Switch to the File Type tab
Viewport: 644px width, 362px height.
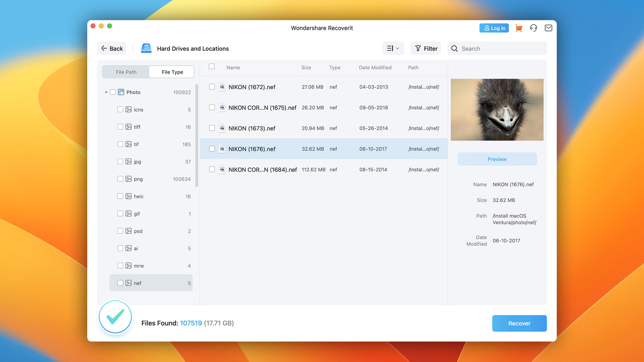tap(172, 72)
